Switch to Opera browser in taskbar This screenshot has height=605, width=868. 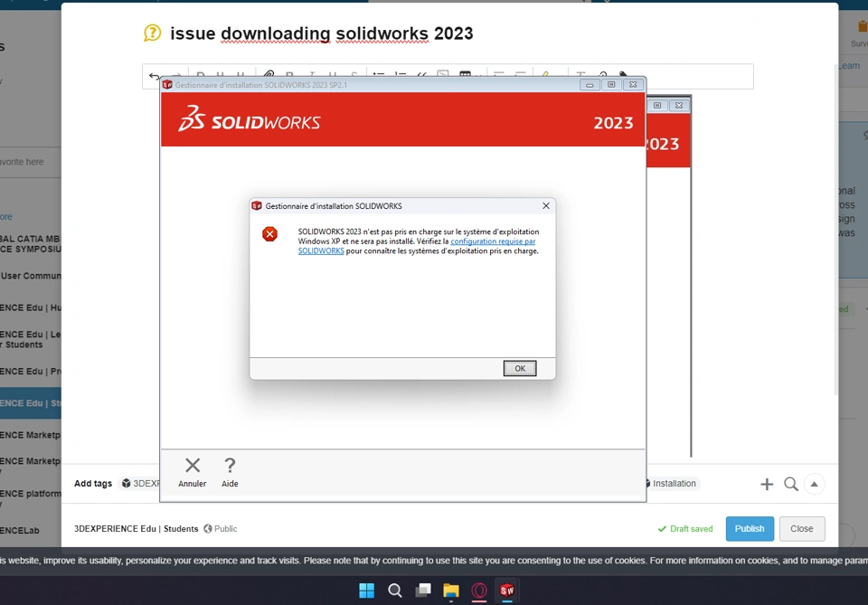(479, 591)
